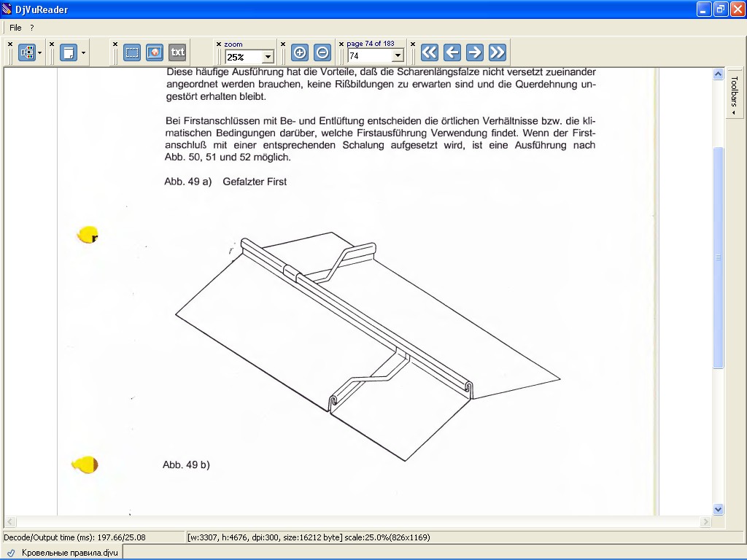747x560 pixels.
Task: Jump to first page with double-left arrows
Action: click(429, 52)
